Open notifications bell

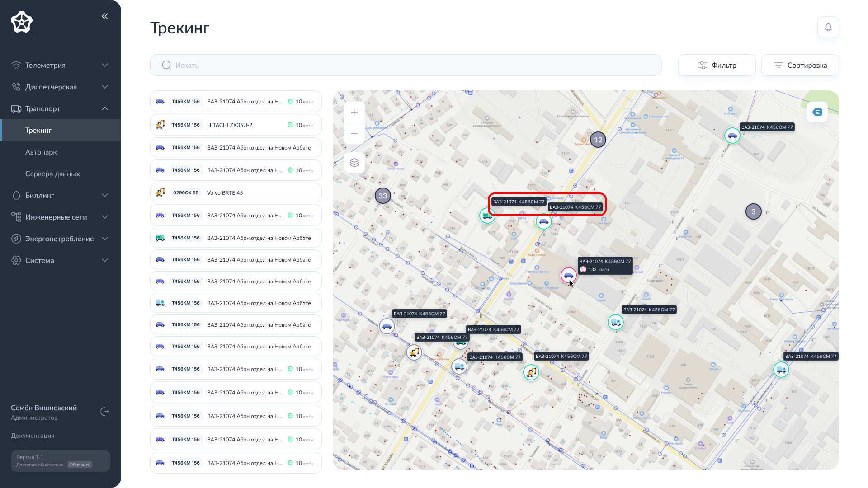tap(828, 28)
